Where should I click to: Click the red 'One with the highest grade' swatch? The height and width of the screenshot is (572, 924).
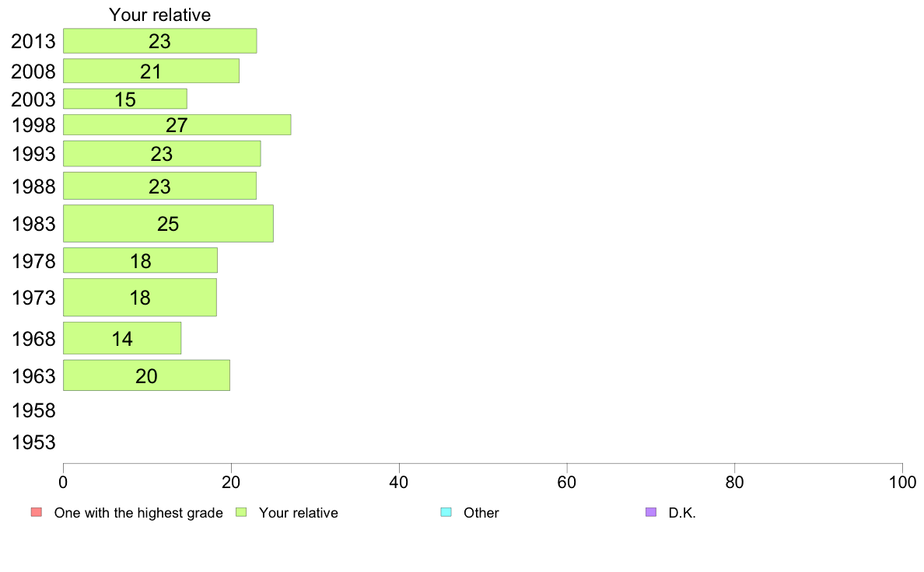pyautogui.click(x=36, y=512)
